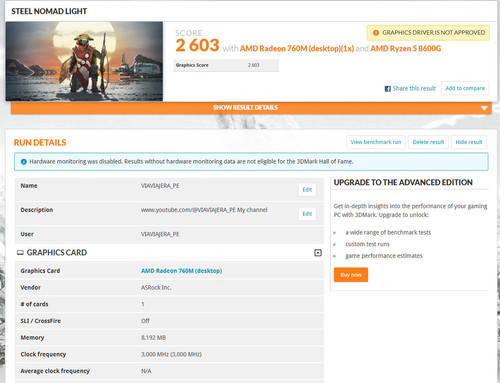Click AMD Radeon 760M (desktop)(1x) in the score header
The image size is (500, 383).
297,49
